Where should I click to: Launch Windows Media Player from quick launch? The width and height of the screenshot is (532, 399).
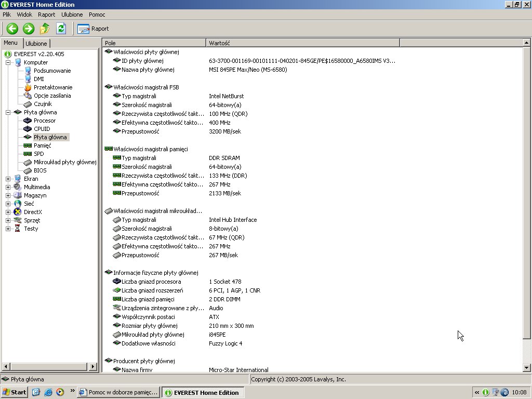pos(60,393)
